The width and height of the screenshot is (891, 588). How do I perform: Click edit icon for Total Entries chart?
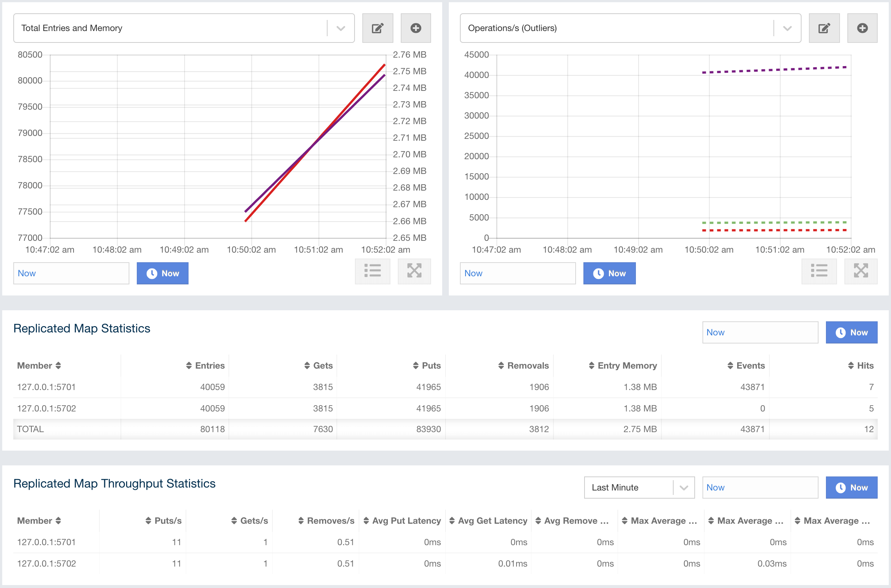point(377,28)
